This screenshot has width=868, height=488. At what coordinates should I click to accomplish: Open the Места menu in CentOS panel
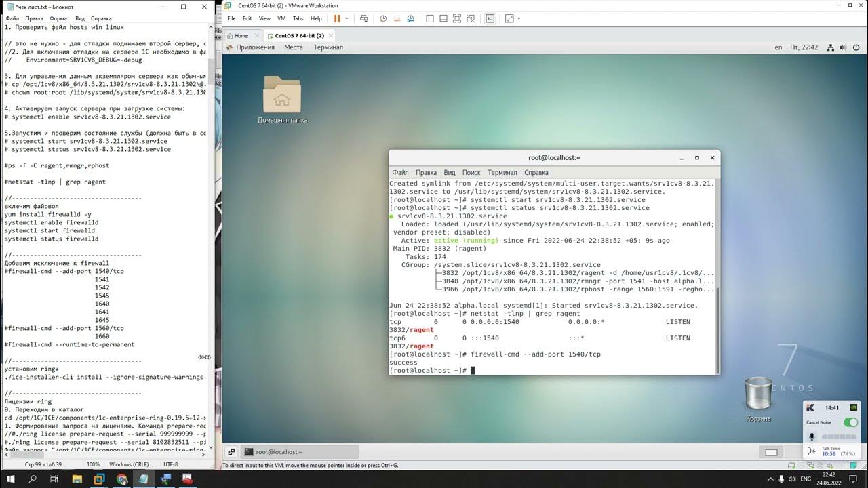tap(294, 47)
